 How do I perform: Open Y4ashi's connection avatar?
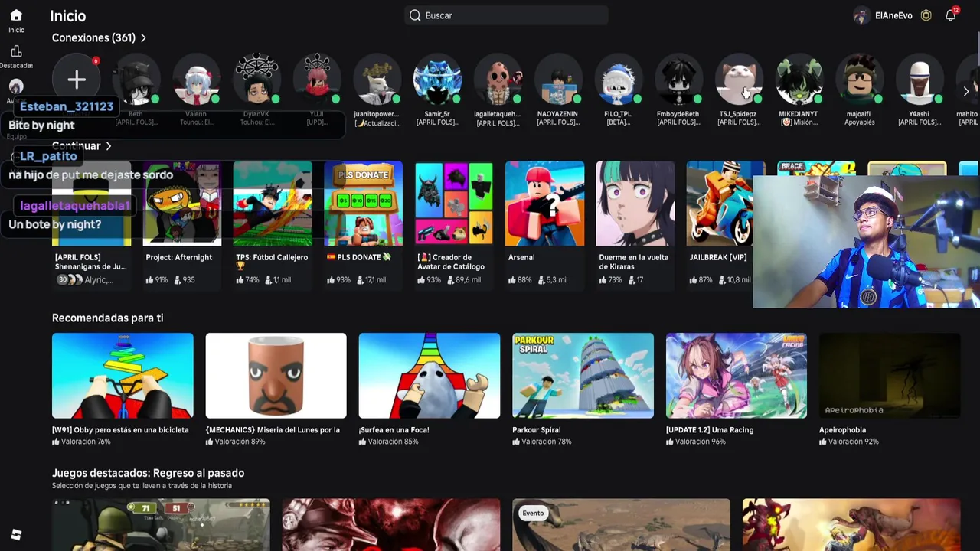[919, 80]
